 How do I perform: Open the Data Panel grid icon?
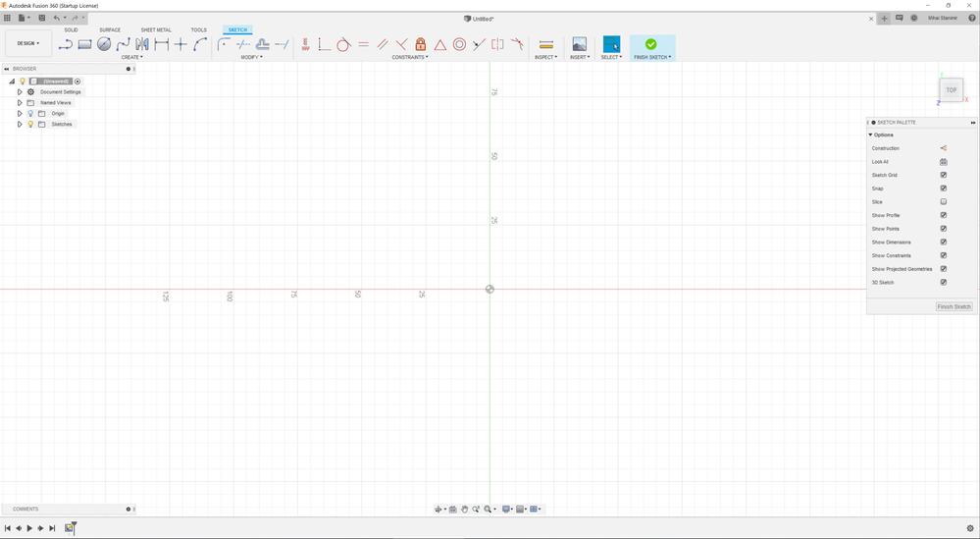[x=8, y=18]
